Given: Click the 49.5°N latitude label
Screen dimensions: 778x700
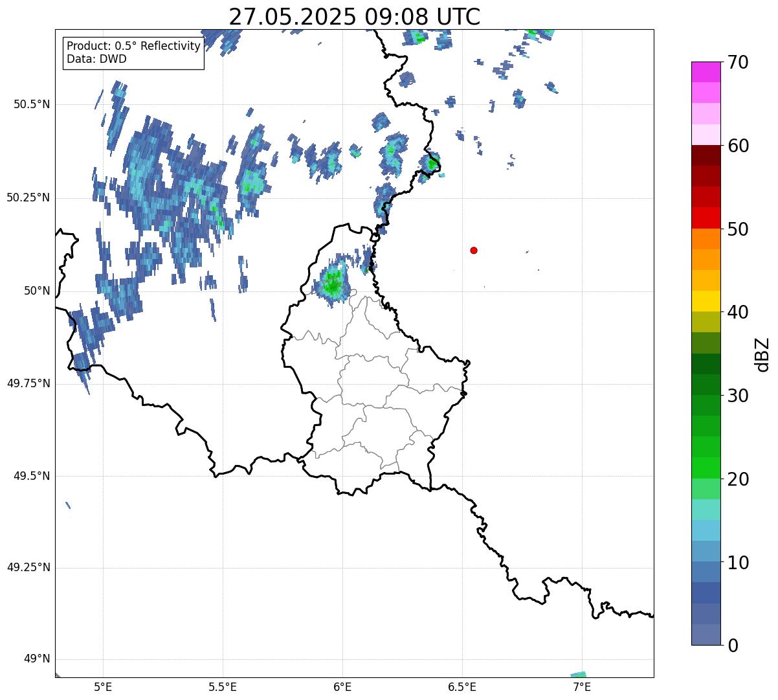Looking at the screenshot, I should click(32, 476).
